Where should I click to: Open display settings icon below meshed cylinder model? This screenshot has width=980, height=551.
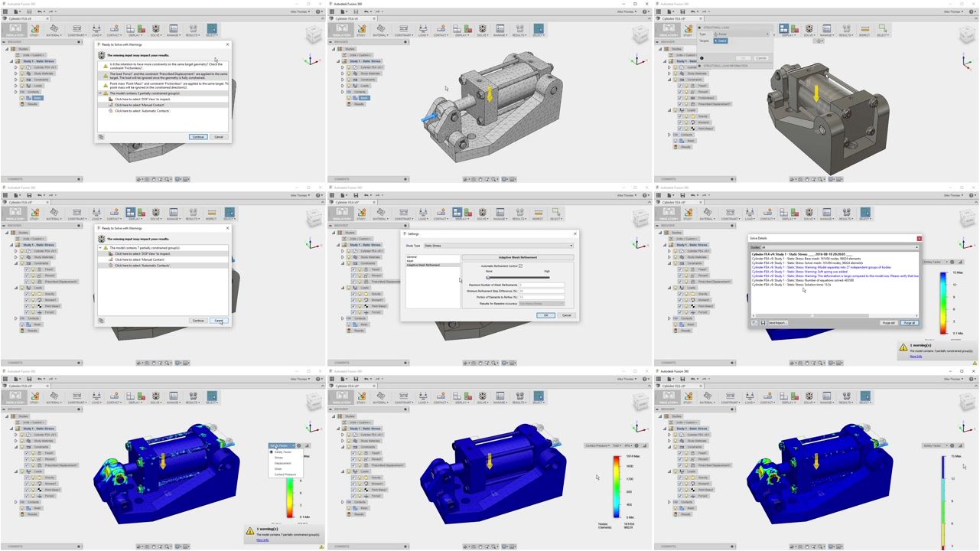pos(504,179)
